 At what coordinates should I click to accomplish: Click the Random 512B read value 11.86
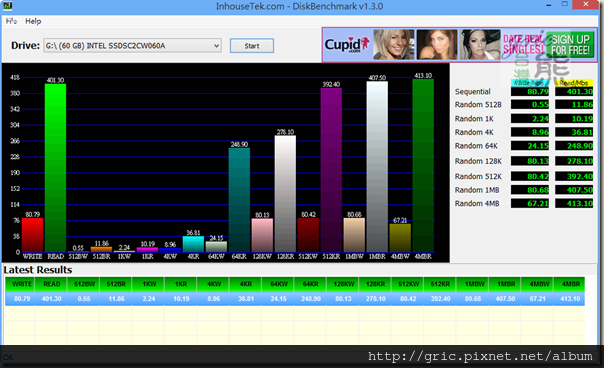click(574, 104)
